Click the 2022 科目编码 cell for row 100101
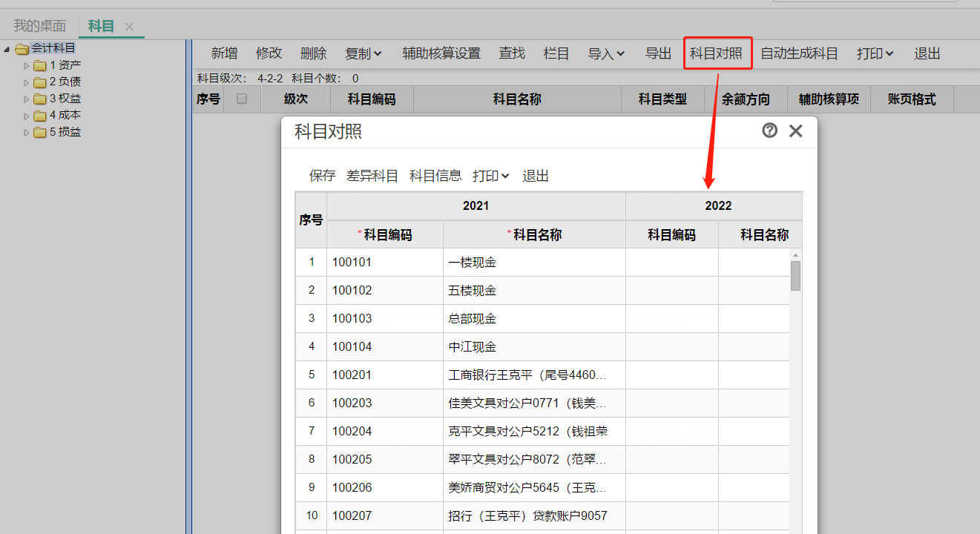The image size is (980, 534). (x=671, y=262)
